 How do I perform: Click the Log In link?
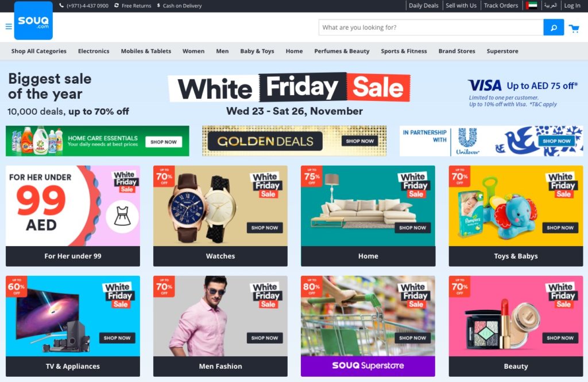(x=572, y=5)
